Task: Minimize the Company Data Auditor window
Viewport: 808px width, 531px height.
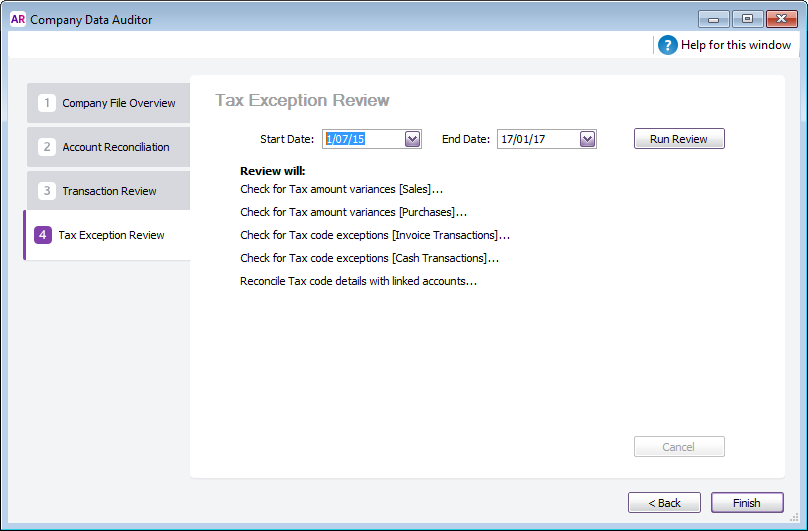Action: click(713, 18)
